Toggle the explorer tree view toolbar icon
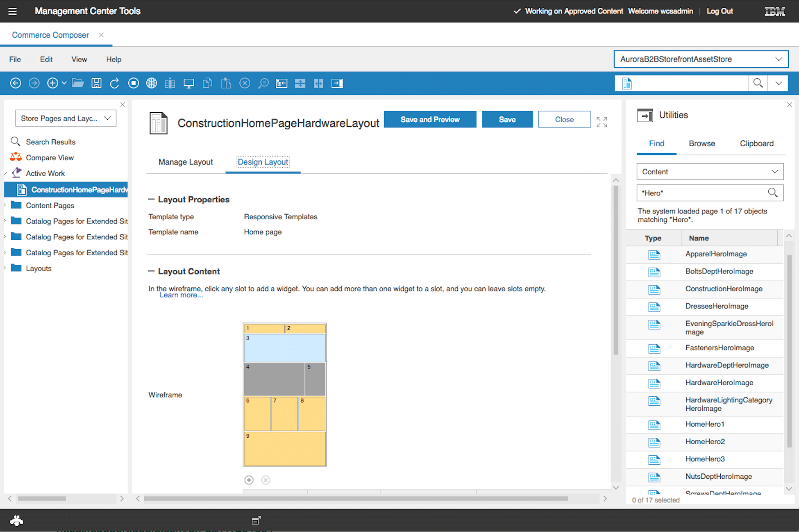This screenshot has width=799, height=532. point(281,83)
